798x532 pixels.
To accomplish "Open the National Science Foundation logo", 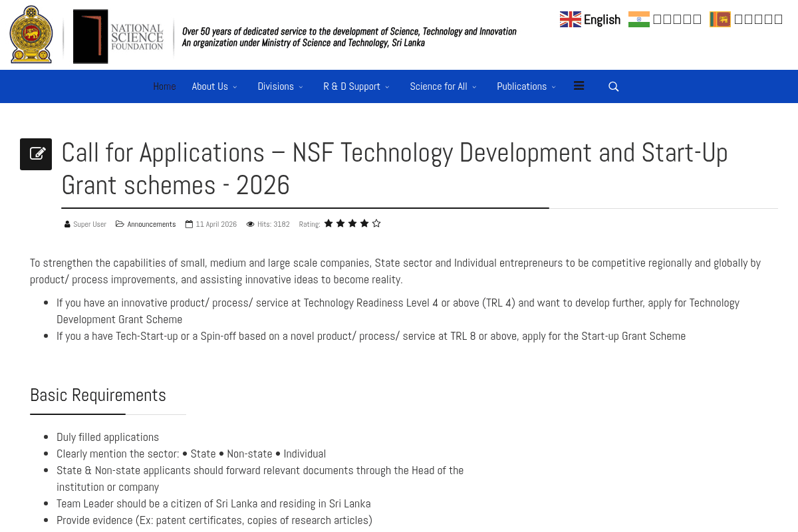I will pyautogui.click(x=118, y=37).
